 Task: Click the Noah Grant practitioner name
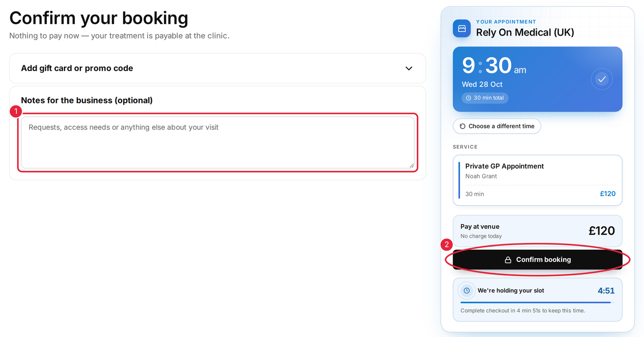[x=481, y=176]
